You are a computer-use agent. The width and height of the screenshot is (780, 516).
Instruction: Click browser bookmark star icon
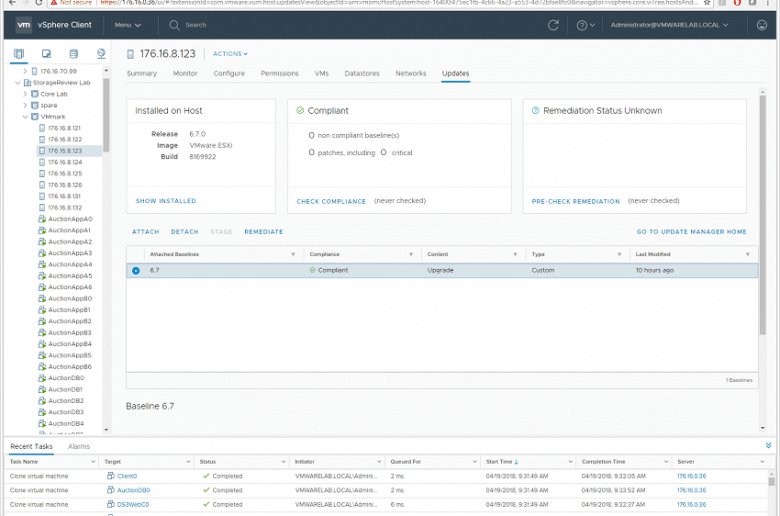707,2
